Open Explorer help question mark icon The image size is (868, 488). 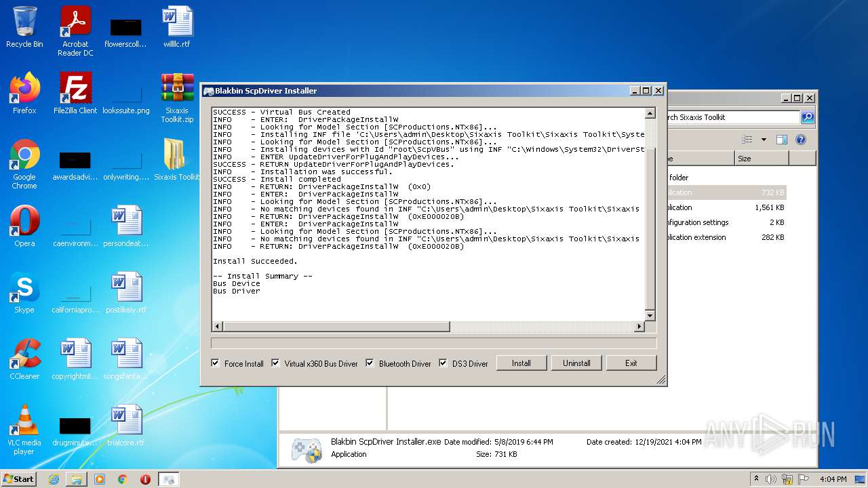[800, 140]
